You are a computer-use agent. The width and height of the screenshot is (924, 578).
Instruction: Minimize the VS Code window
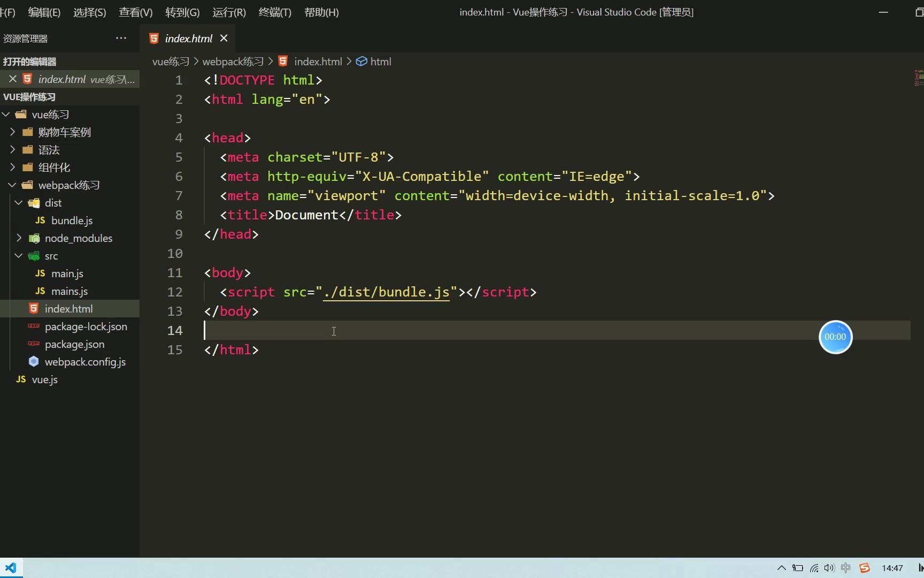pyautogui.click(x=883, y=12)
